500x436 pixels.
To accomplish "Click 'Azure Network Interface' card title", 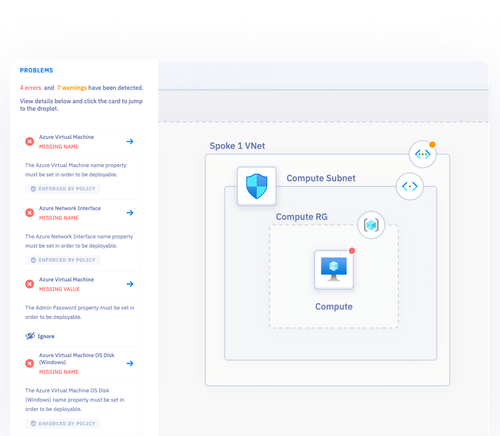I will point(70,208).
